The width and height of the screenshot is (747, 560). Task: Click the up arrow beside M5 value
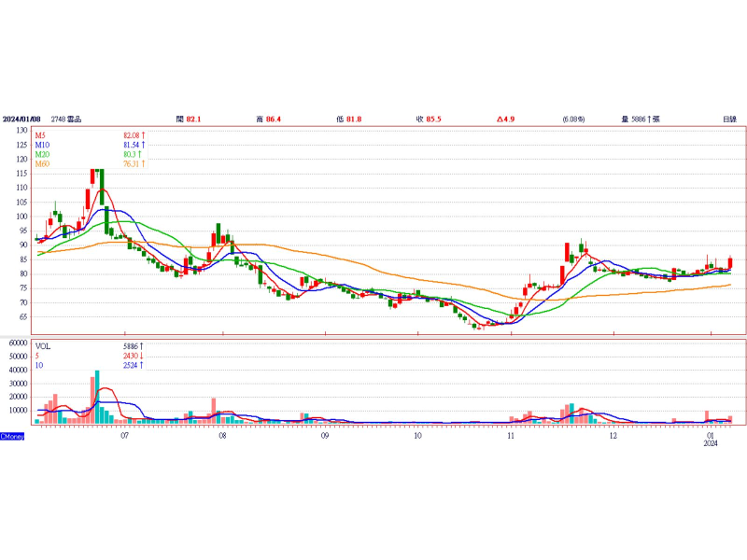coord(144,136)
